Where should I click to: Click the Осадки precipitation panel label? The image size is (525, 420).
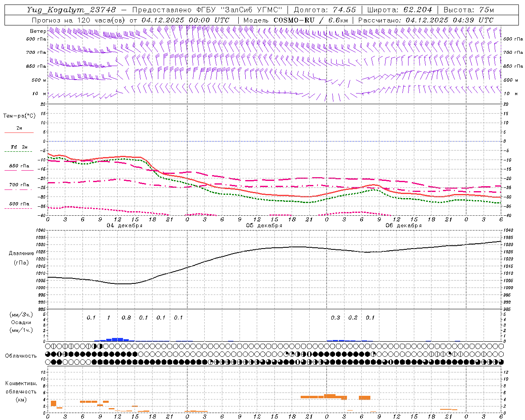pos(21,323)
